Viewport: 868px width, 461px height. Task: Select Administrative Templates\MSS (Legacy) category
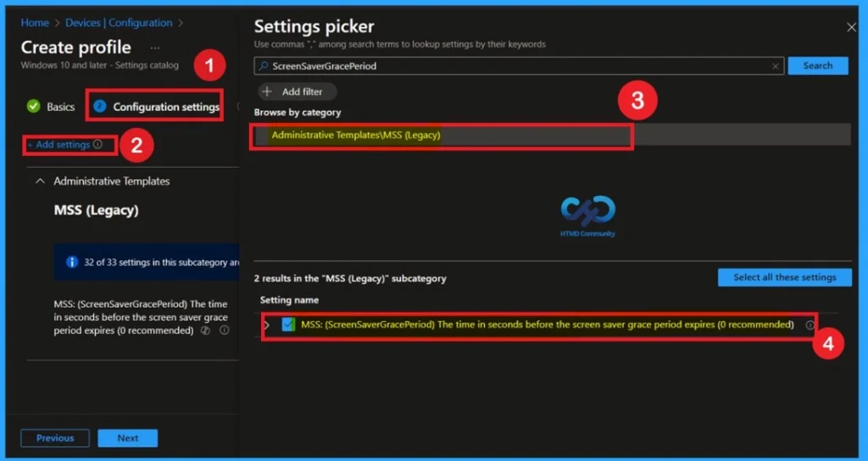point(553,135)
